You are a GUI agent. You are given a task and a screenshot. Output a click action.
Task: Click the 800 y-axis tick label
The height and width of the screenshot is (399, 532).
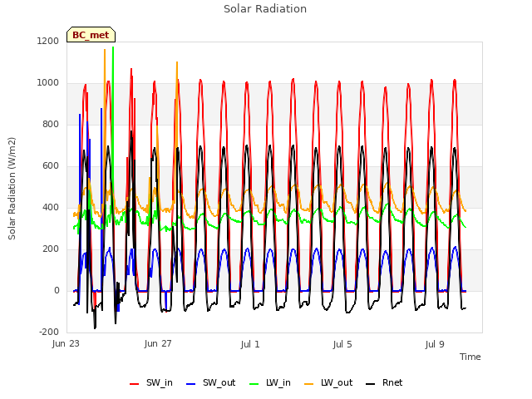click(x=51, y=124)
